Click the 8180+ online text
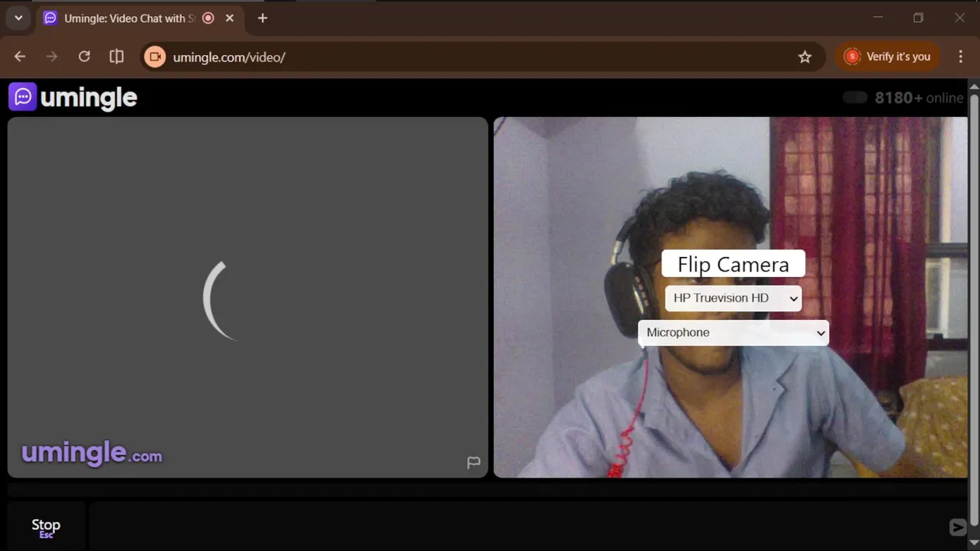Image resolution: width=980 pixels, height=551 pixels. pos(919,98)
